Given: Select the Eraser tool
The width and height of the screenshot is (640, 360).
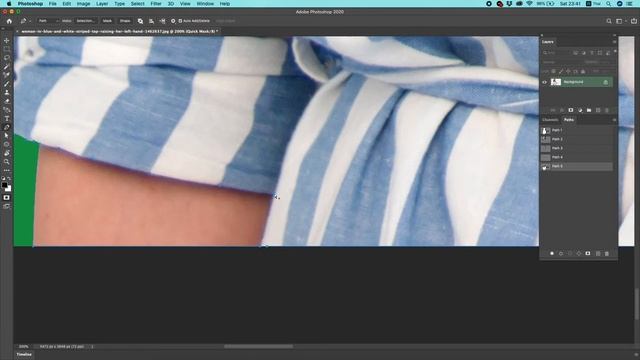Looking at the screenshot, I should (7, 101).
